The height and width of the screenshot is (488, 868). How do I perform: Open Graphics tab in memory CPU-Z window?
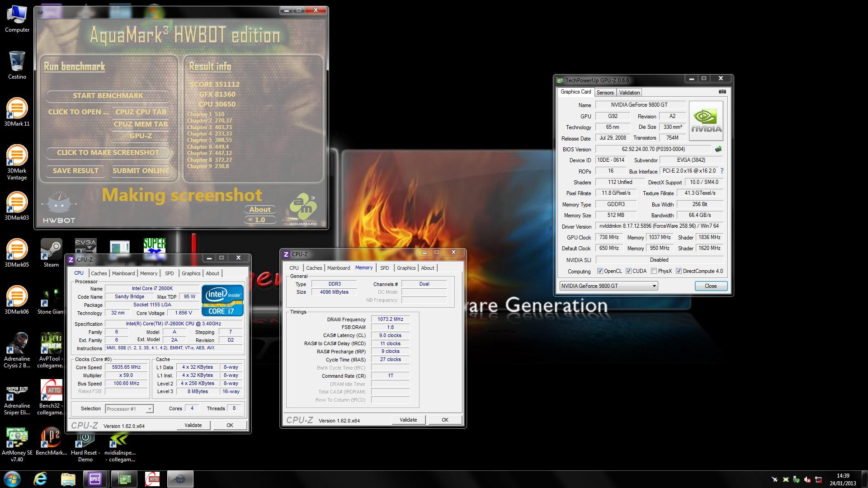(x=406, y=268)
